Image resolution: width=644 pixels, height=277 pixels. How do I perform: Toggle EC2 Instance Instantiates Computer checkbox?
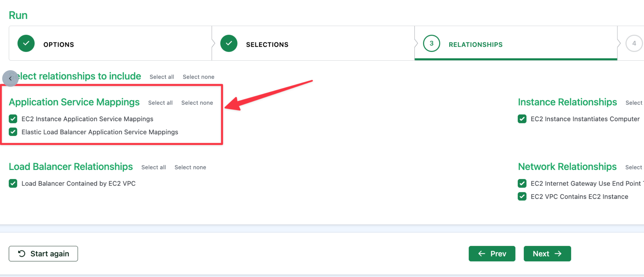click(522, 119)
